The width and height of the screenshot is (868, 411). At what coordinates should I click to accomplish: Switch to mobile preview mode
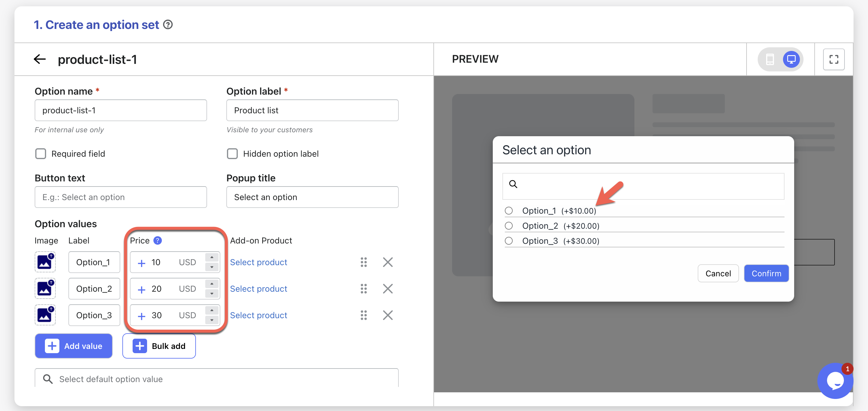(770, 59)
